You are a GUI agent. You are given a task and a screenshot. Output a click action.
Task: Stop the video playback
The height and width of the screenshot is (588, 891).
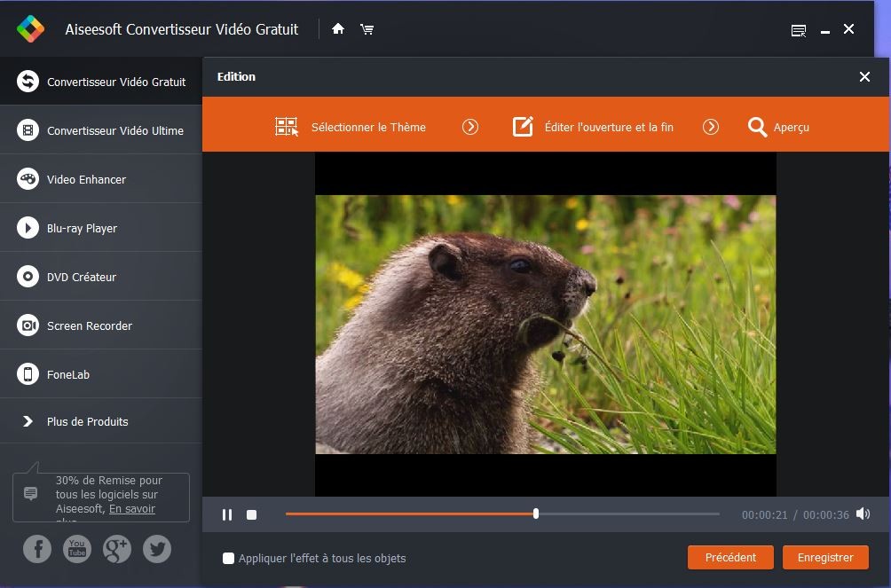[252, 514]
